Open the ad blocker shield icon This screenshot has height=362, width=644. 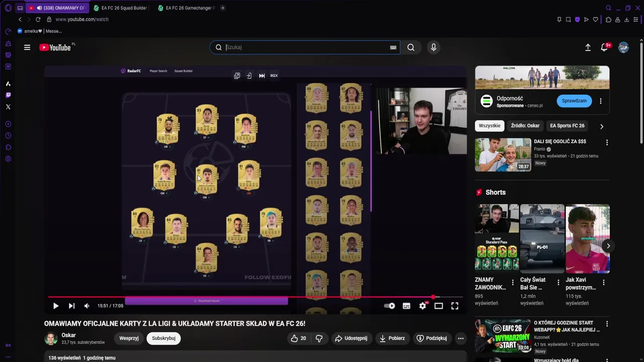(577, 20)
